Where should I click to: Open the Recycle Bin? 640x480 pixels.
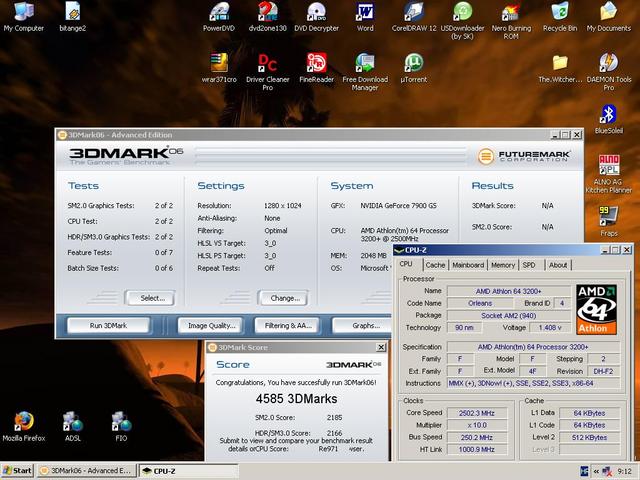(x=559, y=13)
